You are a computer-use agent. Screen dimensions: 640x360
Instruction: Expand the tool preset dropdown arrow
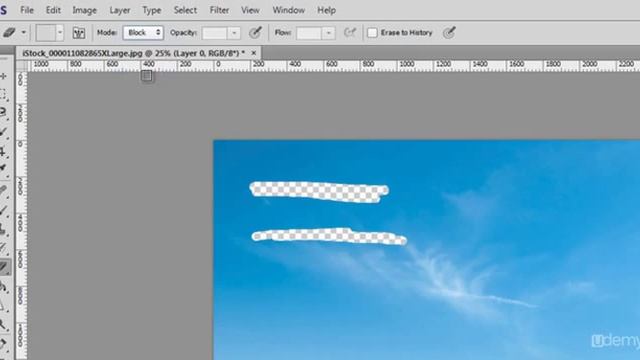coord(24,33)
